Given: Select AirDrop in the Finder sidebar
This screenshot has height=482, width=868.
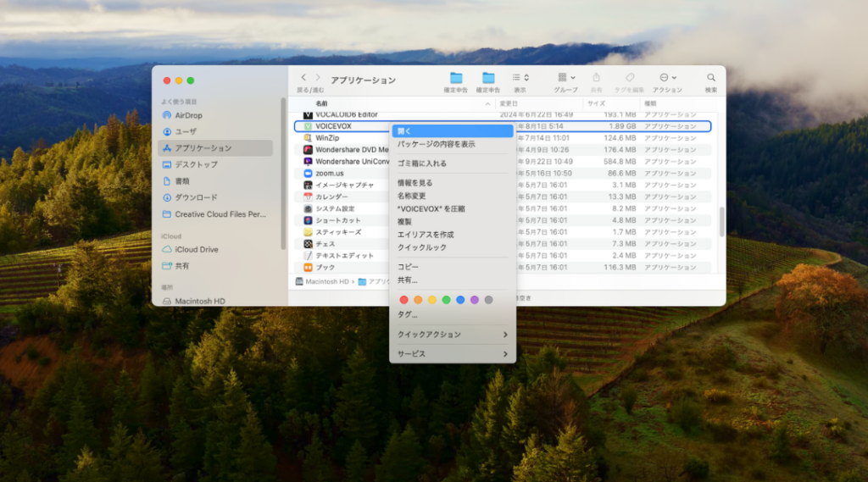Looking at the screenshot, I should [x=188, y=115].
